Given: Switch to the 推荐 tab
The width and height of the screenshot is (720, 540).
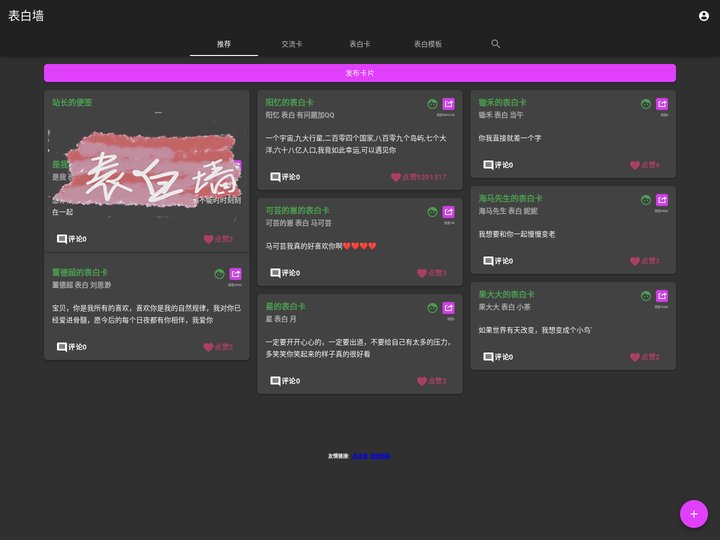Looking at the screenshot, I should [224, 44].
